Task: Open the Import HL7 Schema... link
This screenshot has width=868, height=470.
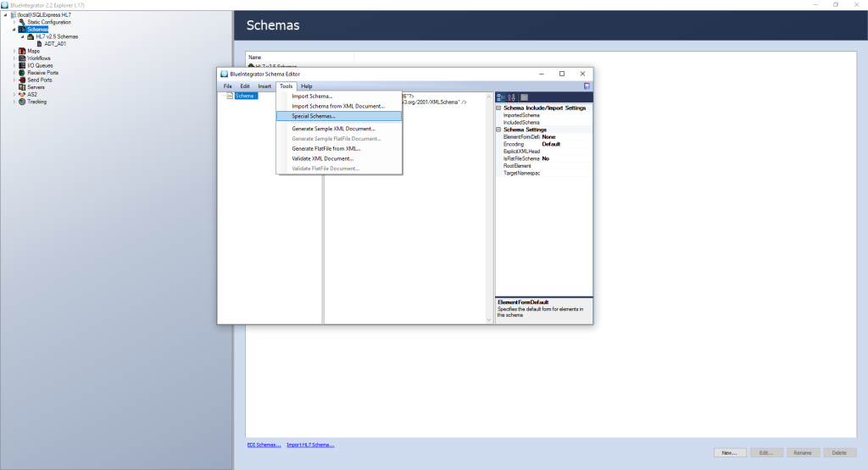Action: pos(310,445)
